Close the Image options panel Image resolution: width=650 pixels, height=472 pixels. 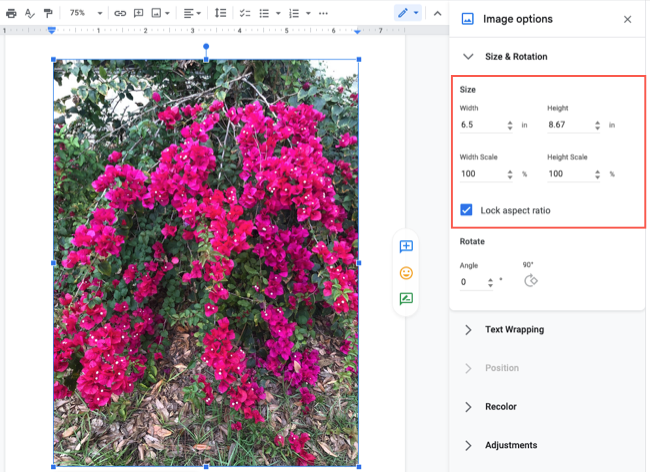[627, 19]
